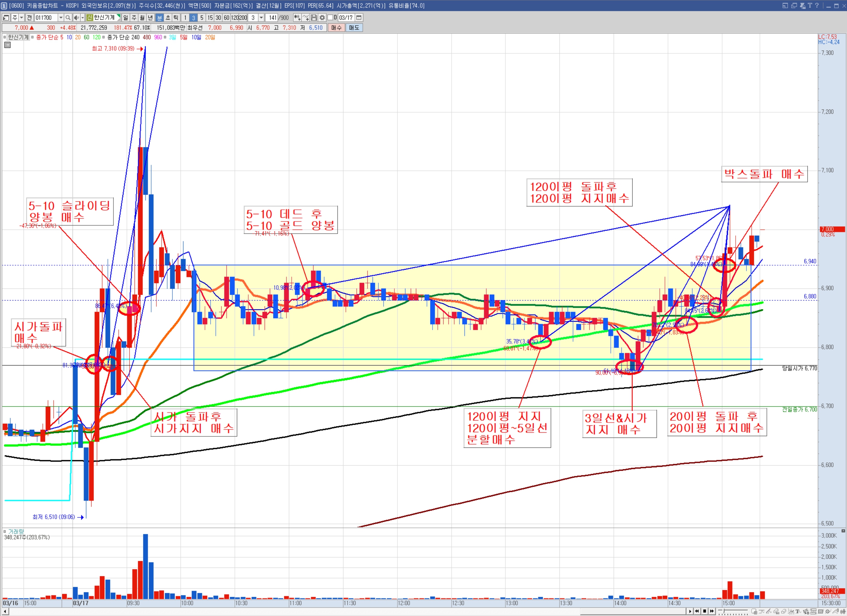This screenshot has width=847, height=616.
Task: Open the chart settings gear icon
Action: [322, 18]
